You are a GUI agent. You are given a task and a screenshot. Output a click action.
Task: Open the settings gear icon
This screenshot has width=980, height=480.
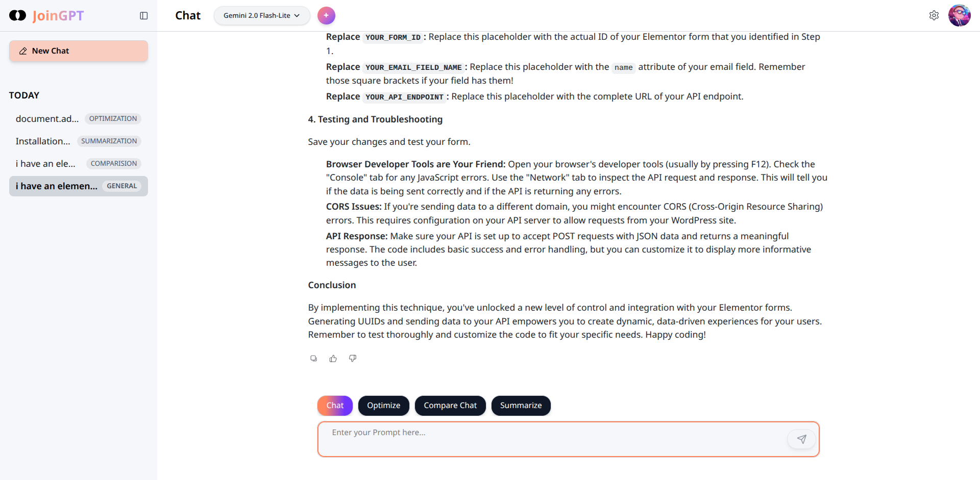tap(934, 15)
